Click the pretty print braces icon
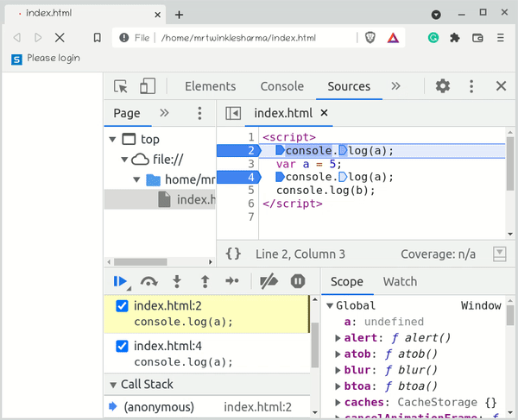The height and width of the screenshot is (420, 518). [x=233, y=254]
